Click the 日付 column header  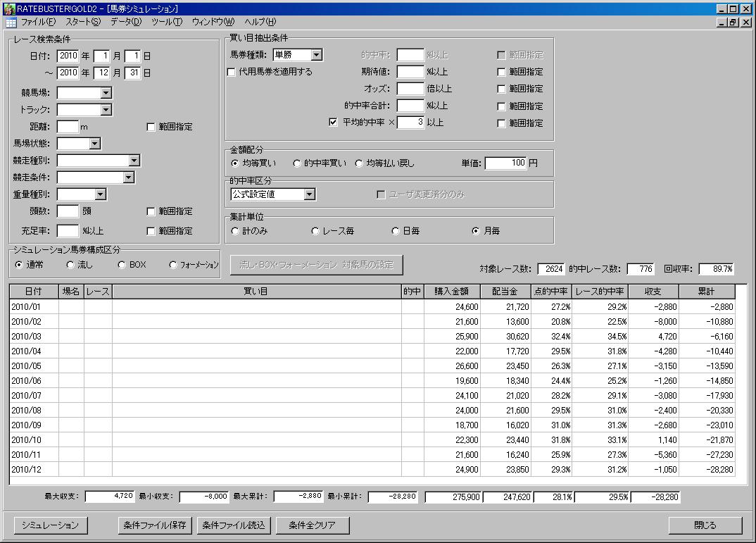(x=34, y=292)
